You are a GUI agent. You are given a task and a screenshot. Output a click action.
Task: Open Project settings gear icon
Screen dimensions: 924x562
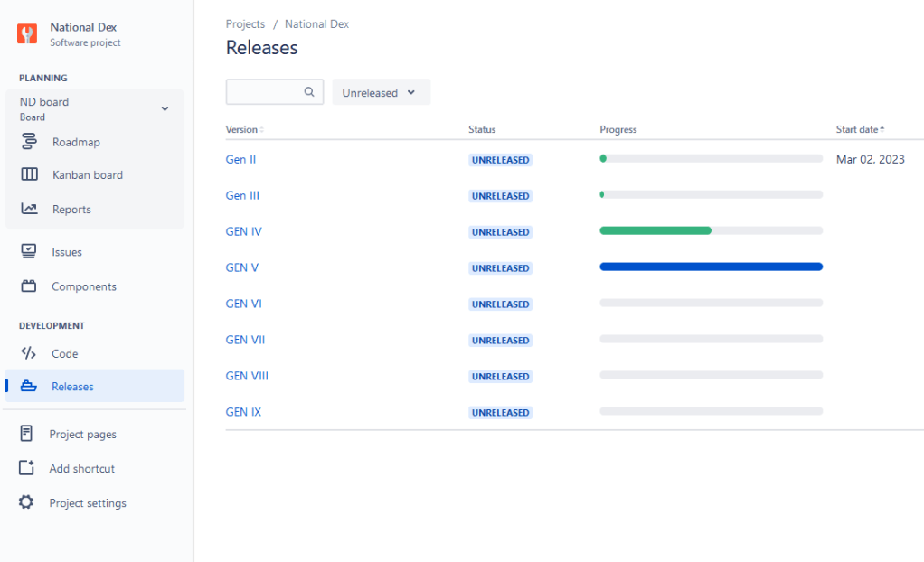pyautogui.click(x=27, y=503)
